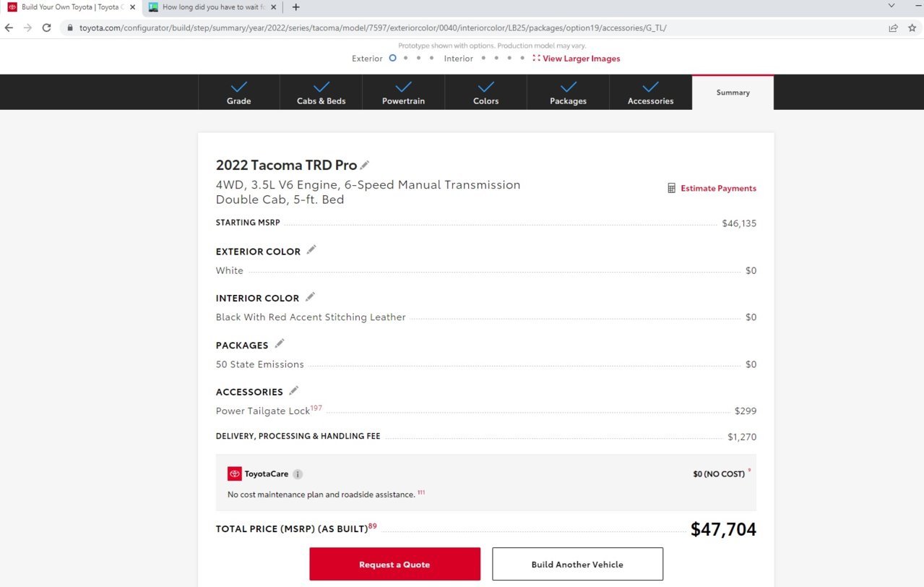Image resolution: width=924 pixels, height=587 pixels.
Task: Go to the Colors step
Action: tap(486, 93)
